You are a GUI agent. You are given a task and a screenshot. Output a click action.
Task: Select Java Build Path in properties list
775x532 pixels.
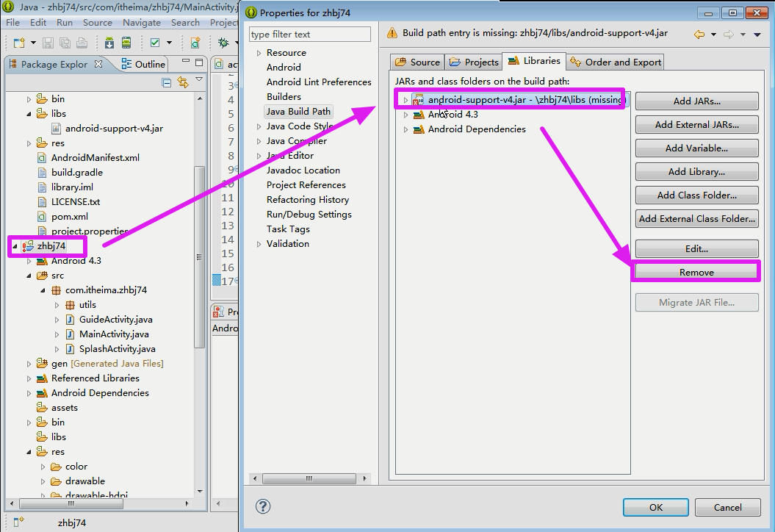pos(298,111)
